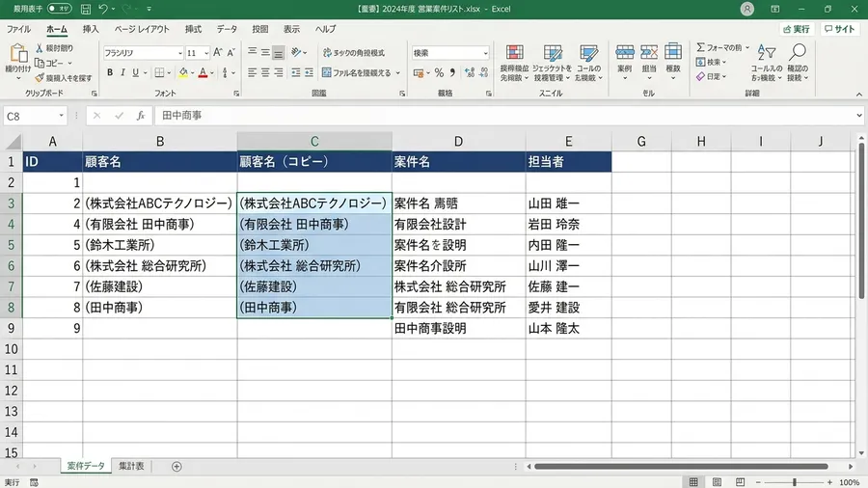Collapse the ribbon with chevron

click(x=859, y=95)
